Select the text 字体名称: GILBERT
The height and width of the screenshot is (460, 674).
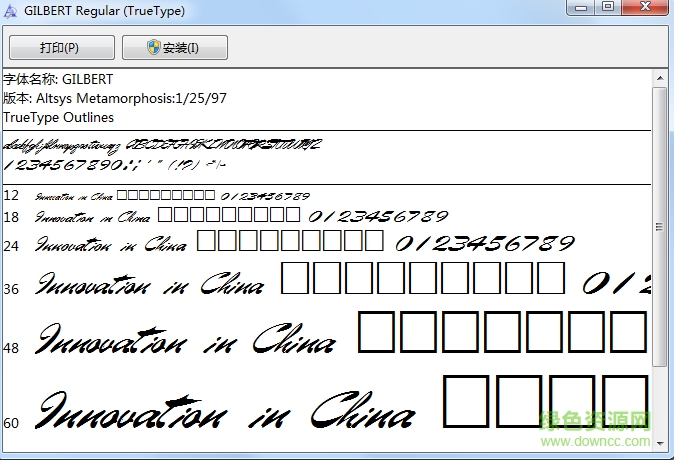(58, 80)
